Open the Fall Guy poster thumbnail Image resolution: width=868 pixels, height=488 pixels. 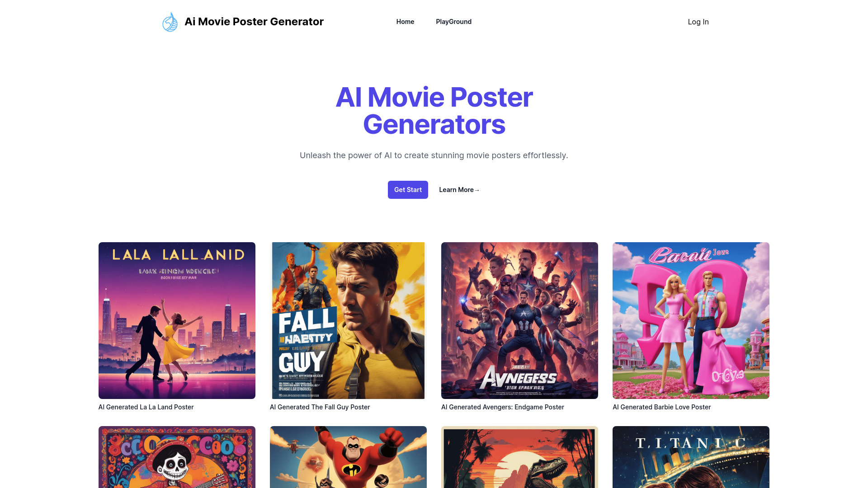[348, 320]
